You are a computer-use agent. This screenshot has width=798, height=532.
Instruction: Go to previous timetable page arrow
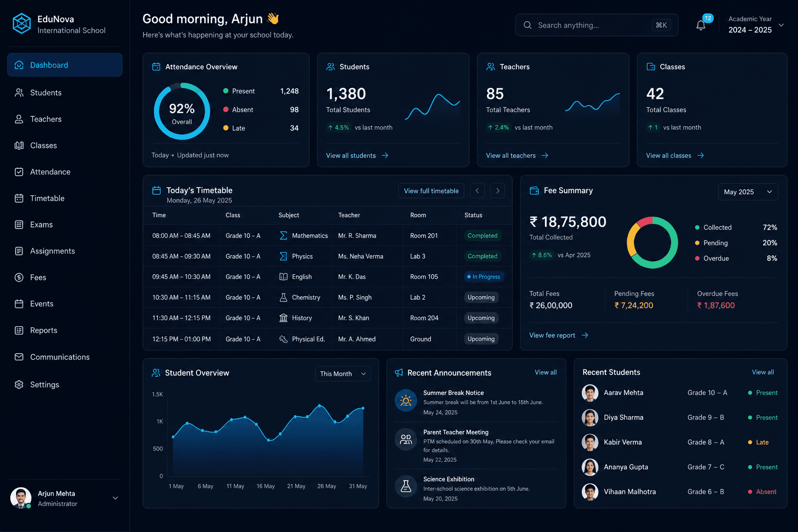tap(477, 191)
